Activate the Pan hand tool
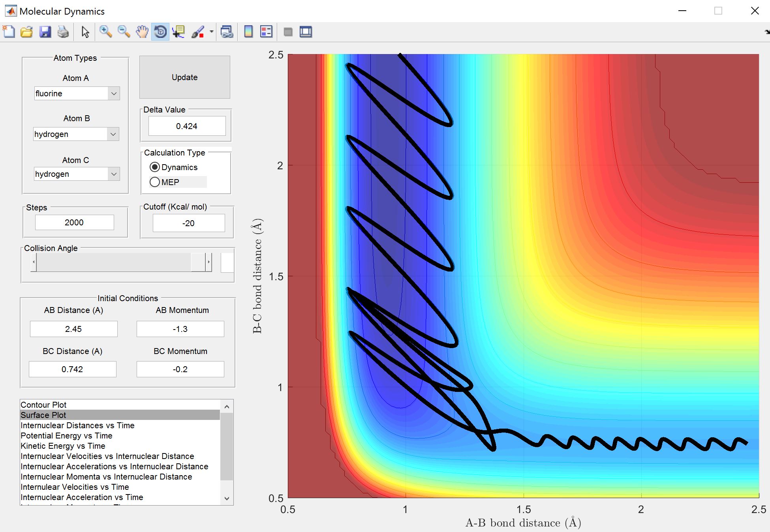 pyautogui.click(x=142, y=32)
